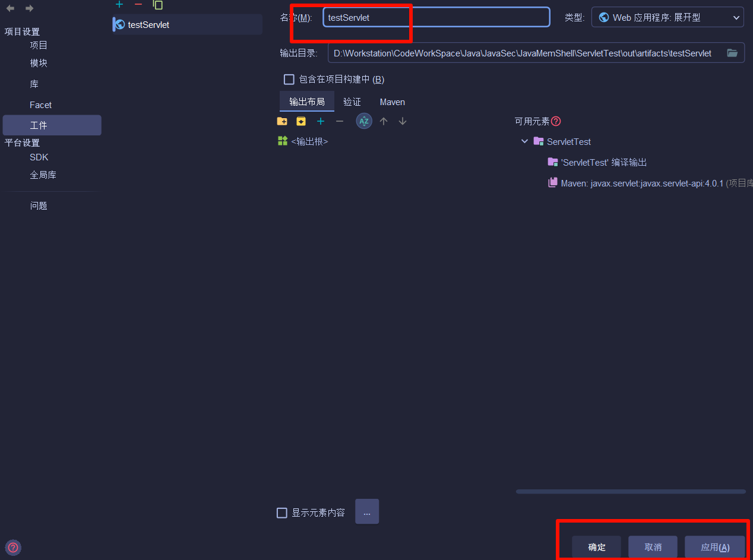
Task: Open 项目 settings in sidebar
Action: click(x=39, y=45)
